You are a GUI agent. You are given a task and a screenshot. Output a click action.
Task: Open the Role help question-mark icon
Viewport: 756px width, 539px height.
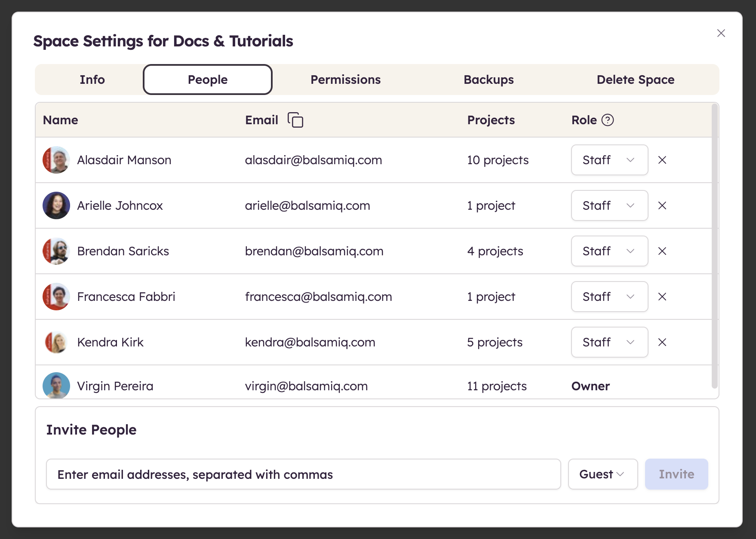point(607,120)
